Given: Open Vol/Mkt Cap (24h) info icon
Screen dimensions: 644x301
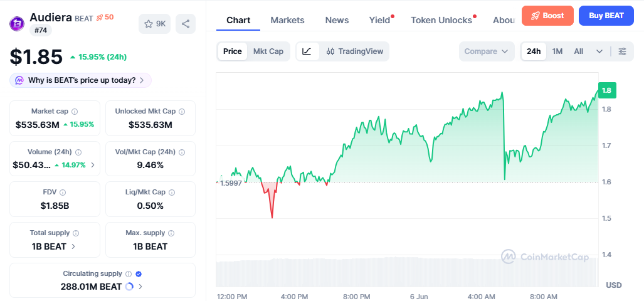Looking at the screenshot, I should tap(182, 152).
